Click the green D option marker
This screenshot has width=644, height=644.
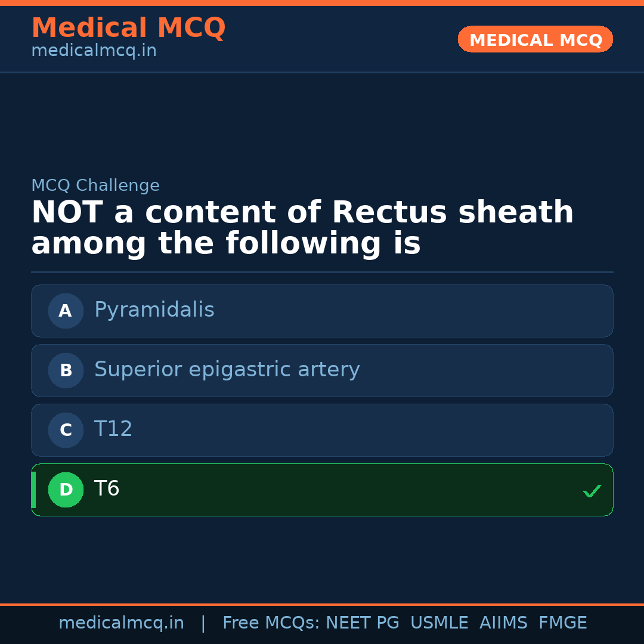66,490
